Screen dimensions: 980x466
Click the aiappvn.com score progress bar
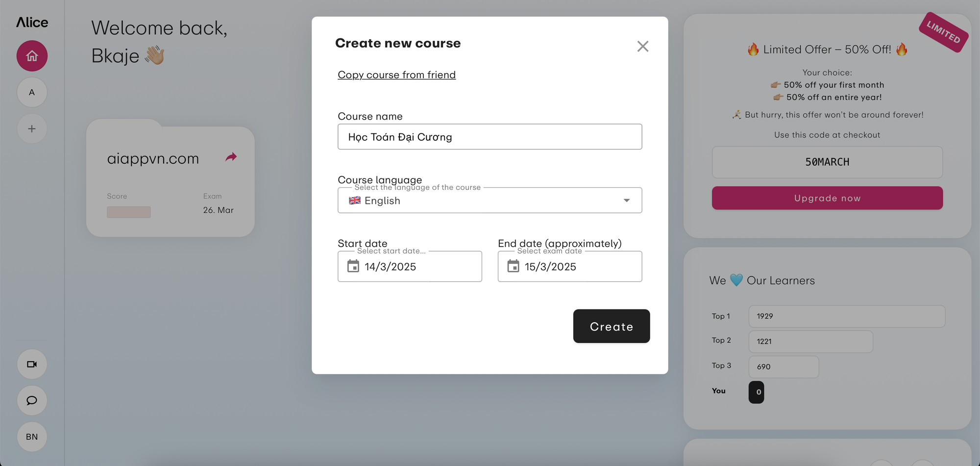tap(129, 212)
